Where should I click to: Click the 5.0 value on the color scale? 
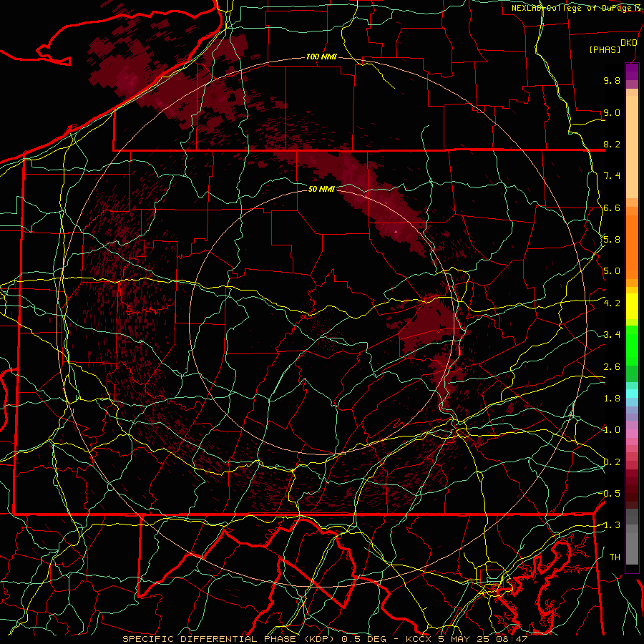pyautogui.click(x=612, y=271)
